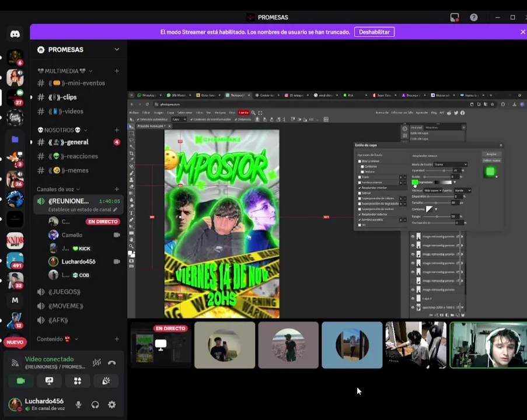The image size is (527, 420).
Task: Select the Crop tool in Photopea toolbar
Action: (x=131, y=153)
